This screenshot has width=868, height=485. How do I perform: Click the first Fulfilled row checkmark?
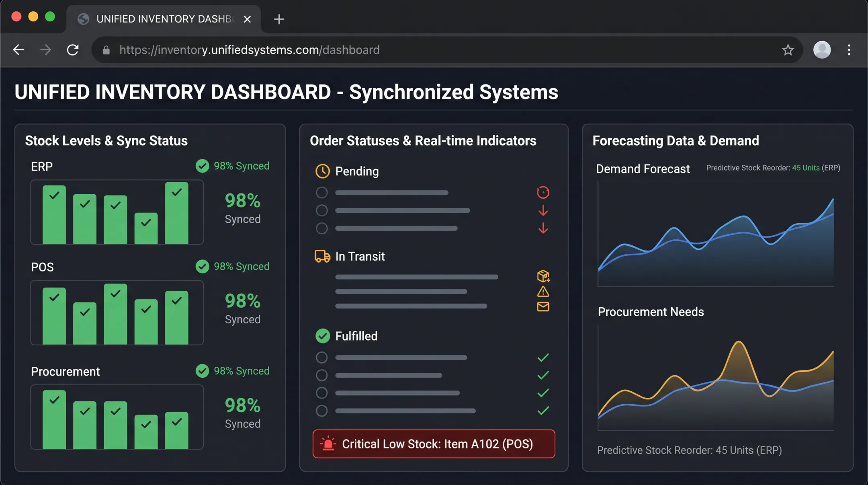(543, 358)
